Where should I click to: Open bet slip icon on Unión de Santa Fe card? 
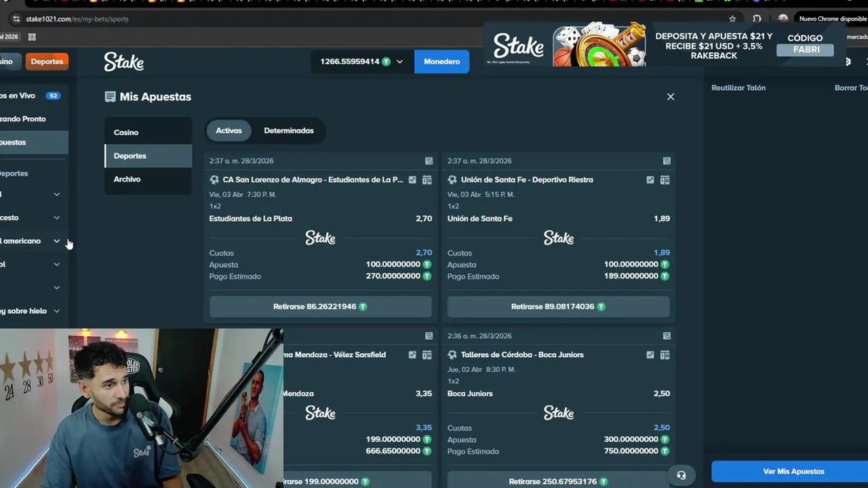(x=667, y=161)
